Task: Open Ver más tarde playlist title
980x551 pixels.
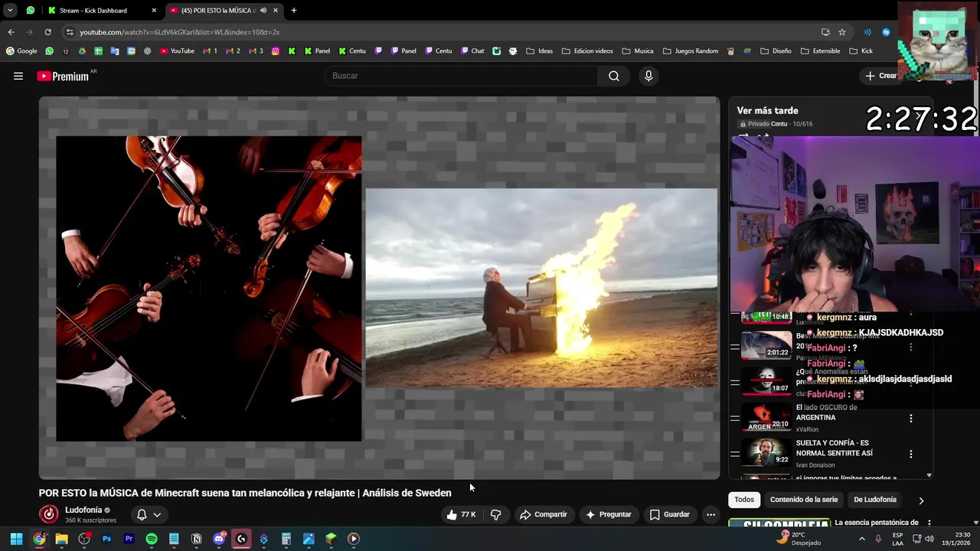Action: point(767,111)
